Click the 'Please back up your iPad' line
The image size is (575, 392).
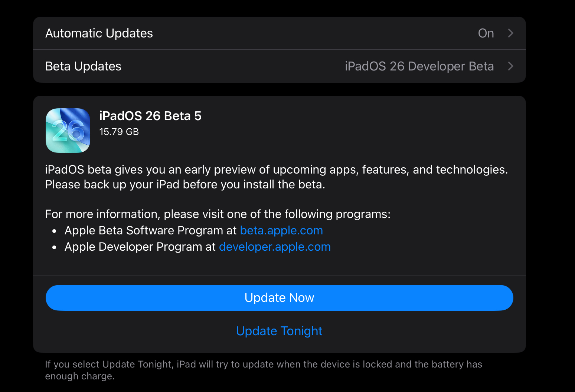click(185, 184)
